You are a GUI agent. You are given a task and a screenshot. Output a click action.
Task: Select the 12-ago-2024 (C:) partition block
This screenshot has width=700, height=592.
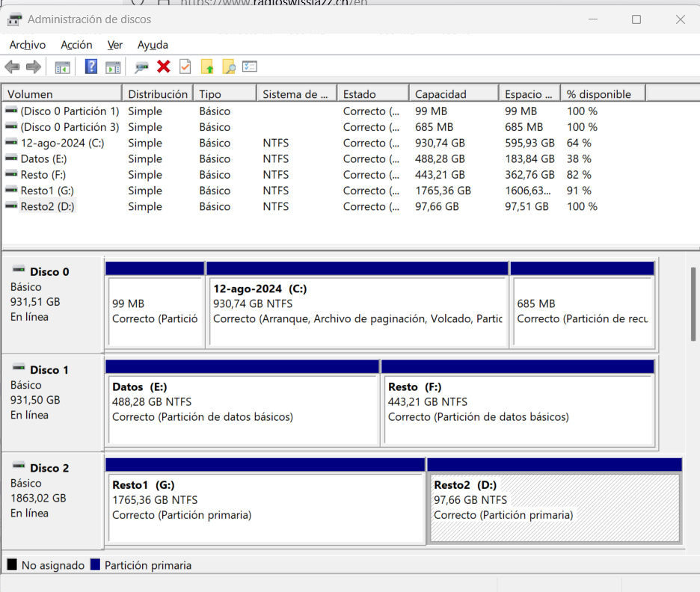pos(357,311)
